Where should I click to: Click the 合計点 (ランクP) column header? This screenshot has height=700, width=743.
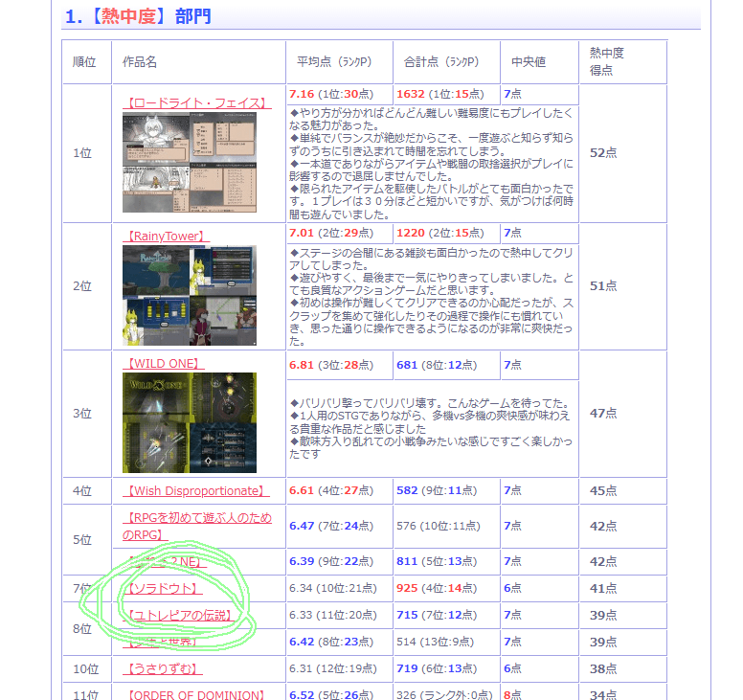coord(436,62)
